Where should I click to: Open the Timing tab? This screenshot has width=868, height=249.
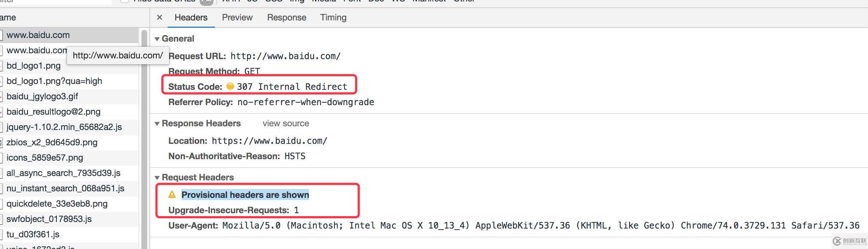coord(333,18)
